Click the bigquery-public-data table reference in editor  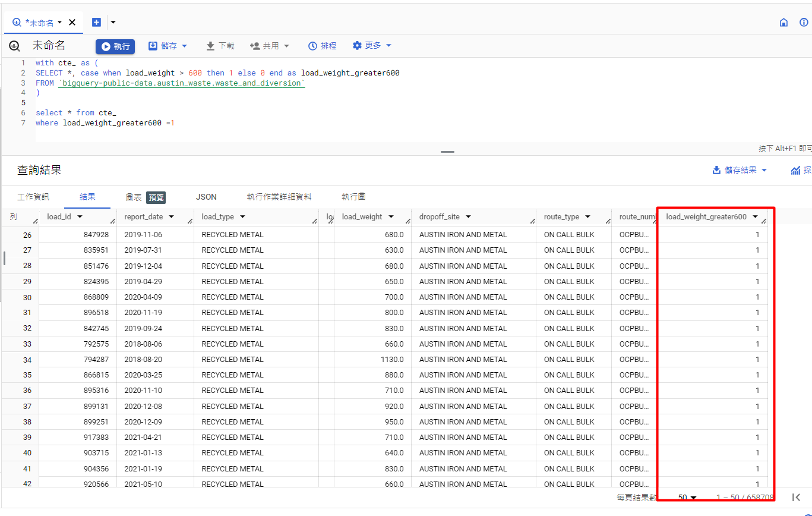point(181,83)
